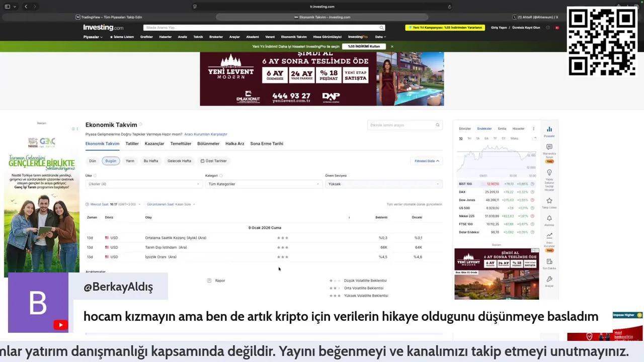Switch to Halka Arz tab

(x=234, y=144)
